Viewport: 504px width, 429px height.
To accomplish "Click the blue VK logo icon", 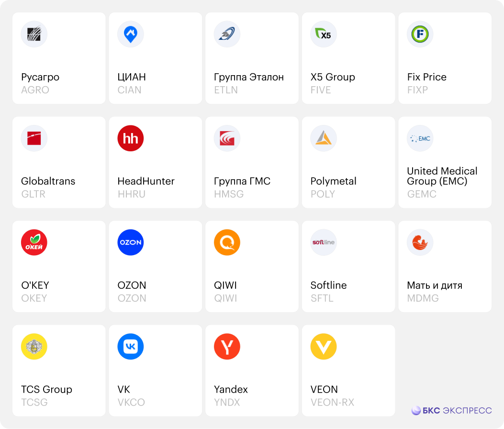I will (131, 347).
